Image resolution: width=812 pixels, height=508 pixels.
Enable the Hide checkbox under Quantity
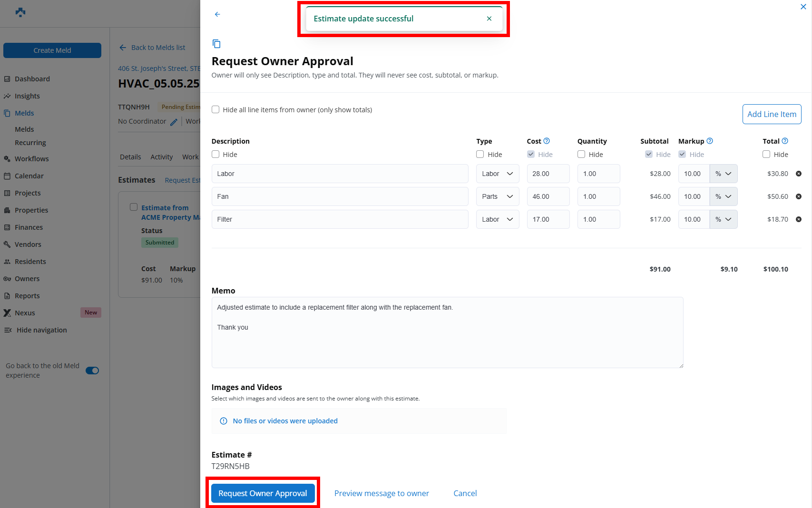coord(581,154)
